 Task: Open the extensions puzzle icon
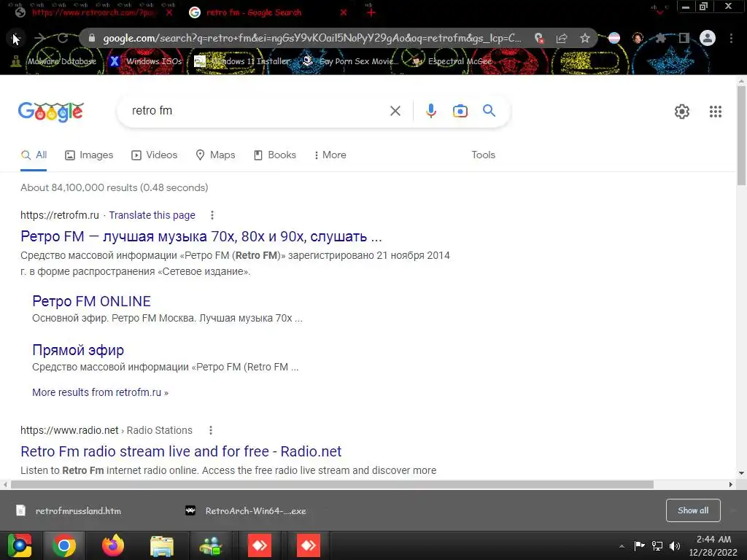(x=660, y=38)
